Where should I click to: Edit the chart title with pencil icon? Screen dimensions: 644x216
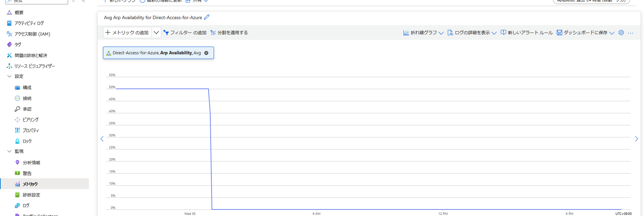[x=207, y=17]
